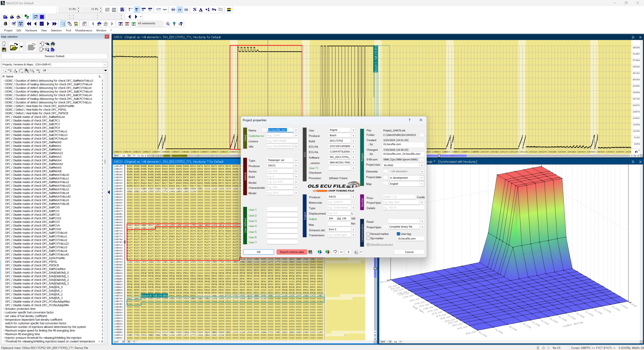Click Search vehicle data button
Viewport: 644px width, 350px height.
292,252
